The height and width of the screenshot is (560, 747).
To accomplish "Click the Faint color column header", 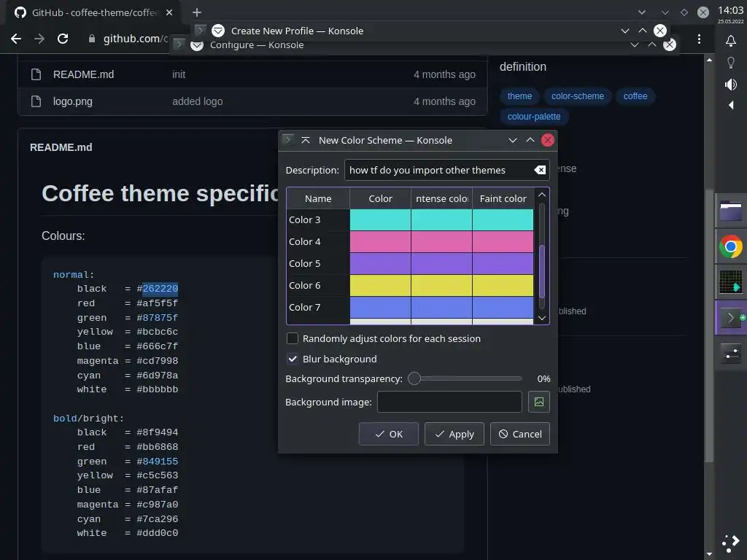I will [503, 198].
